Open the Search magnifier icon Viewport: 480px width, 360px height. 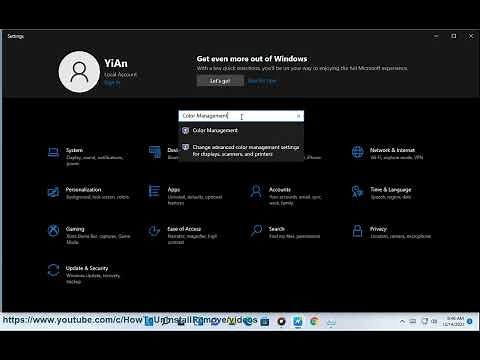(256, 231)
